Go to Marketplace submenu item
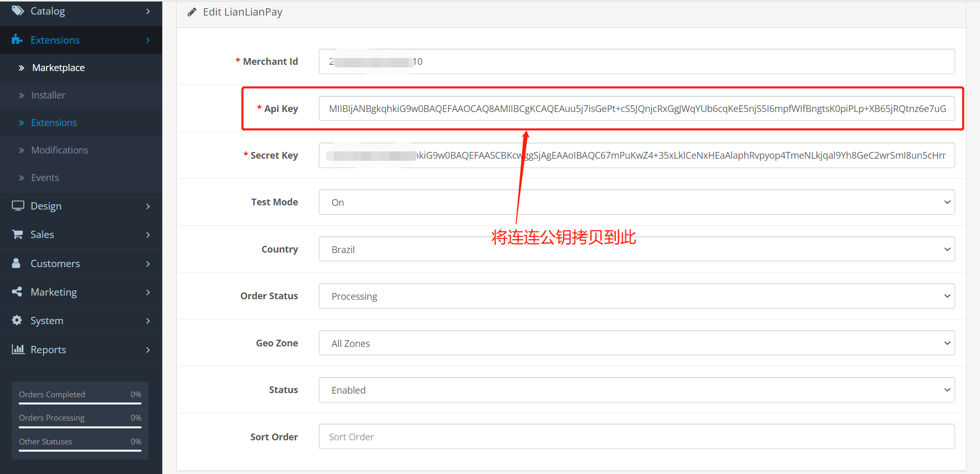 coord(81,67)
